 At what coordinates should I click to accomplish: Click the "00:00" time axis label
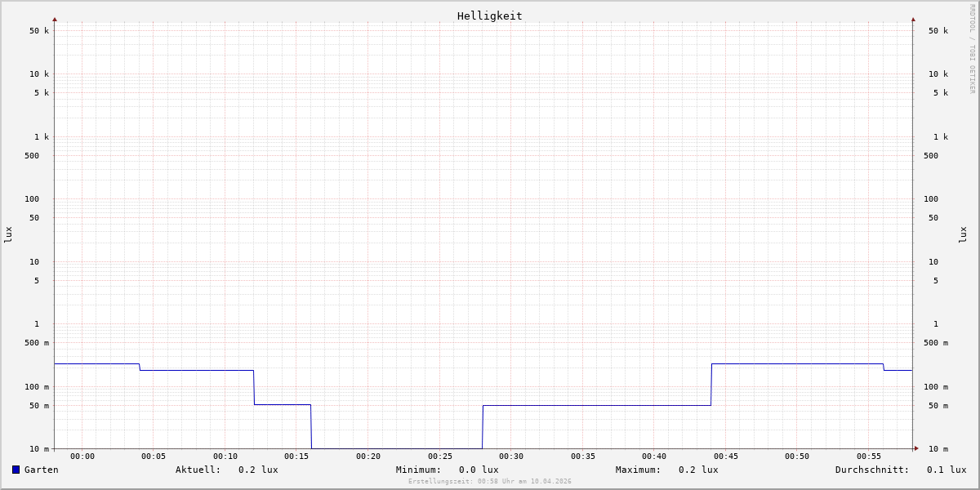(x=82, y=457)
